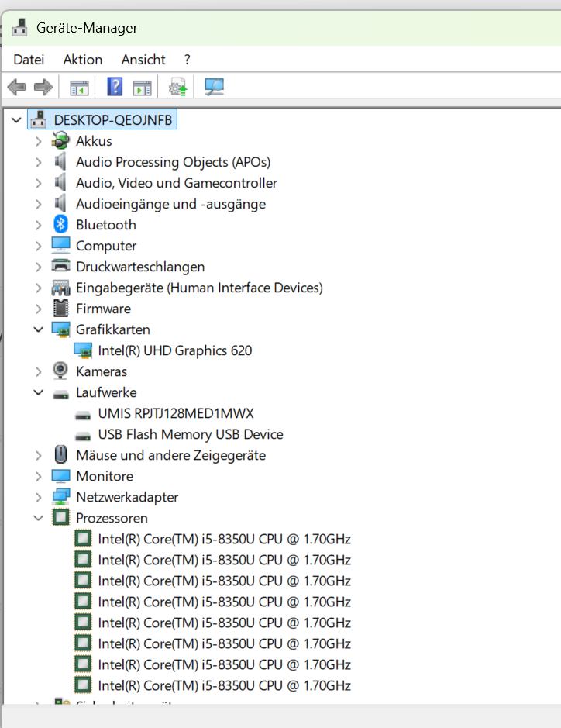Collapse the DESKTOP-QEOJNFB root node
561x728 pixels.
point(17,120)
